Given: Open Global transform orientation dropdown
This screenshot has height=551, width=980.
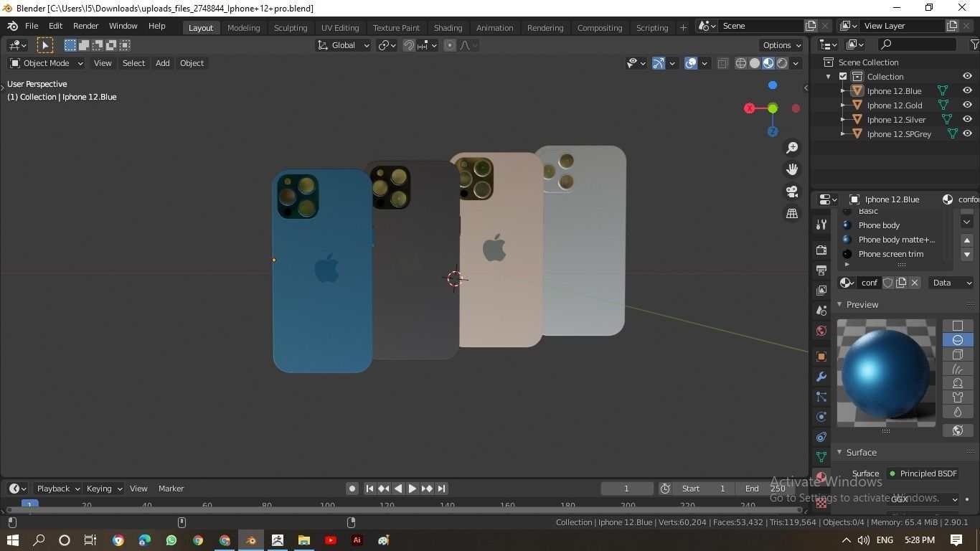Looking at the screenshot, I should pyautogui.click(x=343, y=45).
